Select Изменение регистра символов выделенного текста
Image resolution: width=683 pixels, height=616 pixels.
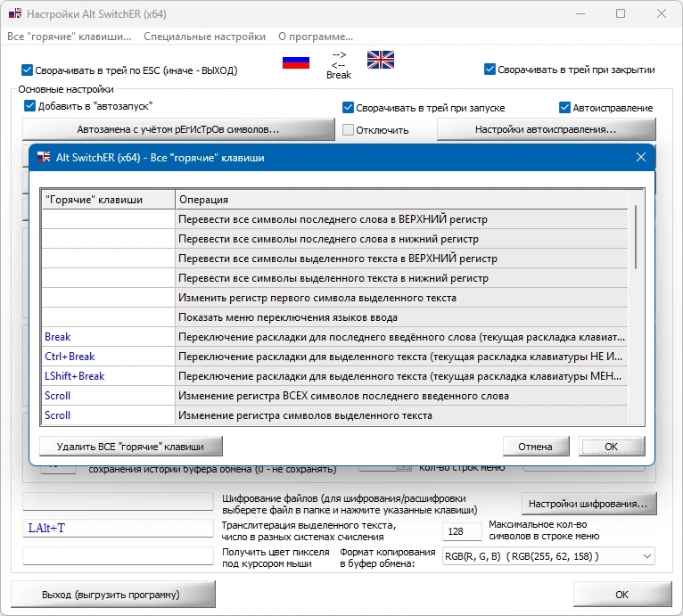tap(401, 415)
